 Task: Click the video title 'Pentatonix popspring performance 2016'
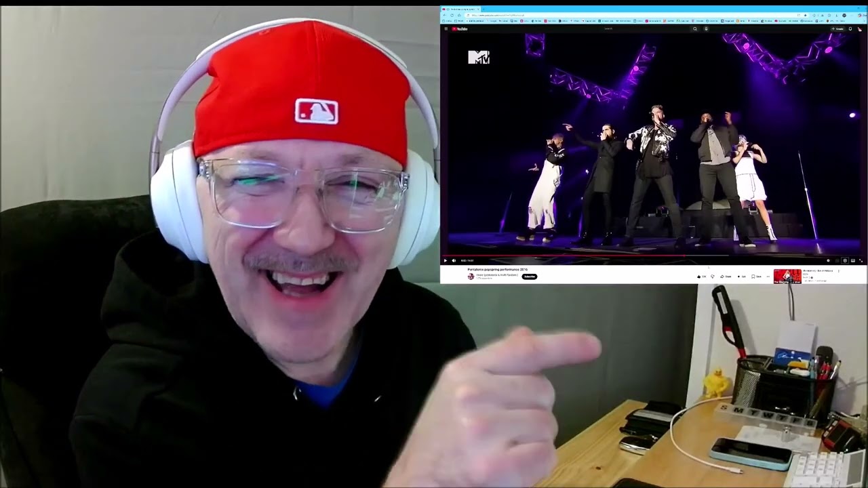tap(497, 270)
